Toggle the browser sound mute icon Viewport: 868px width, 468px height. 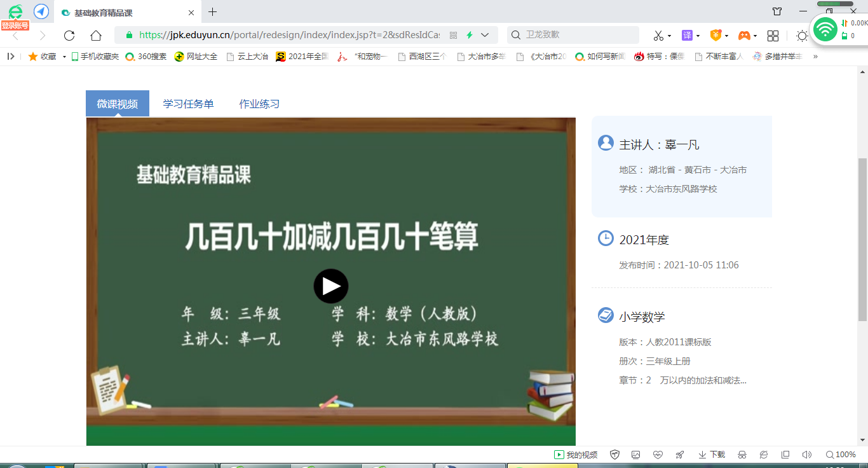[x=806, y=455]
